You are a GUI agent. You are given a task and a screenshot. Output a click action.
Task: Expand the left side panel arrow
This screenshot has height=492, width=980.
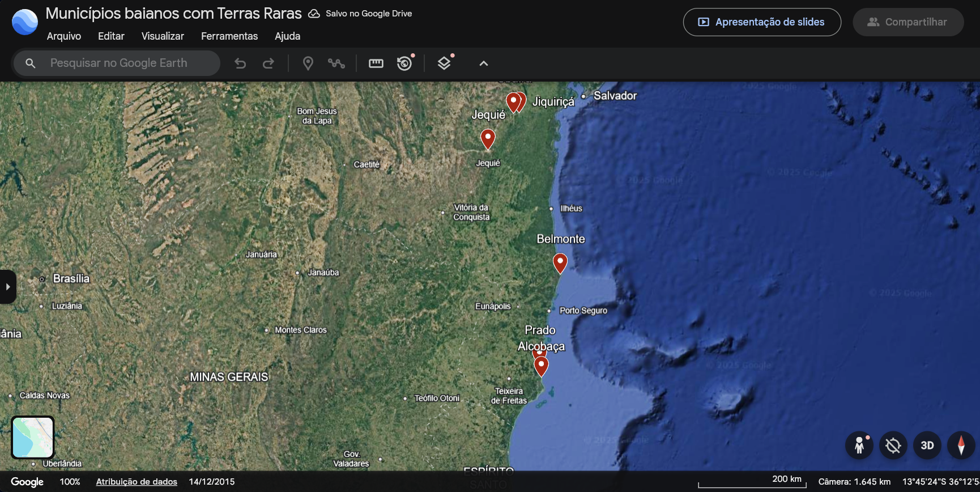click(8, 287)
